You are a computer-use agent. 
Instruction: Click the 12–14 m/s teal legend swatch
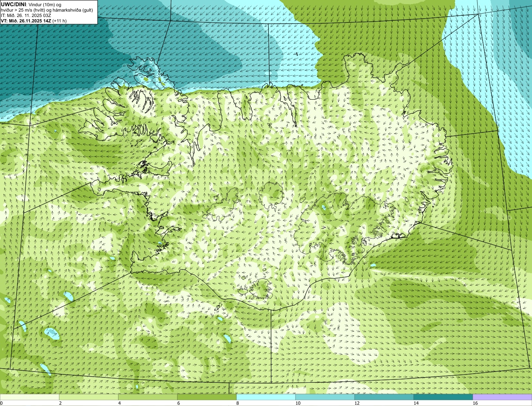pyautogui.click(x=384, y=397)
